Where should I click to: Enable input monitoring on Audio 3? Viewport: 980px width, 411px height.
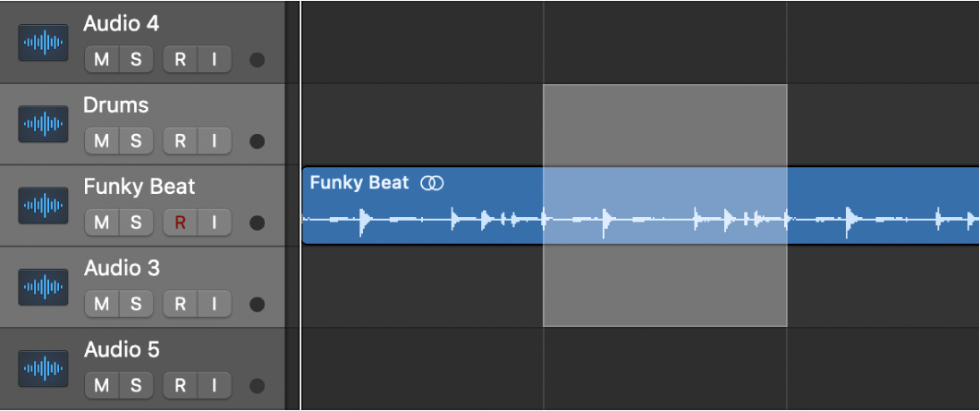click(214, 304)
